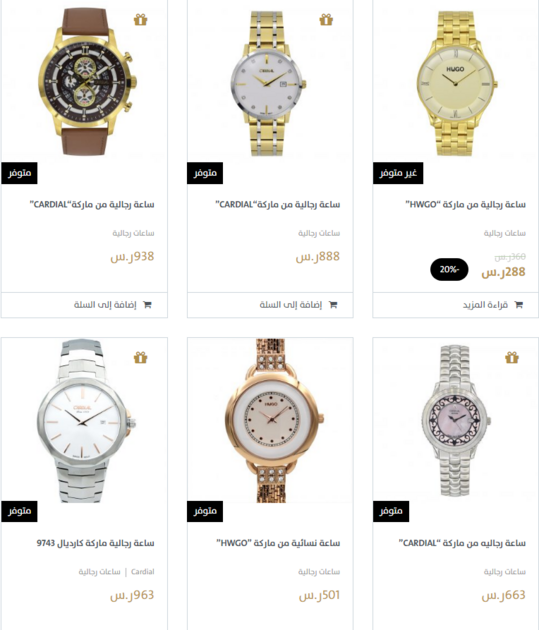
Task: Open title ساعة رجالية ماركة كارديال 9743
Action: pyautogui.click(x=96, y=543)
